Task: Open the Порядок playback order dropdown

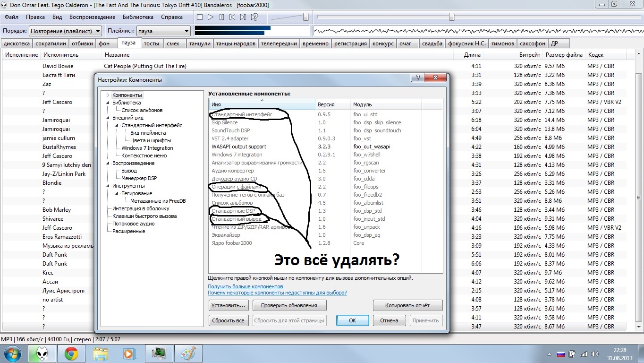Action: (65, 31)
